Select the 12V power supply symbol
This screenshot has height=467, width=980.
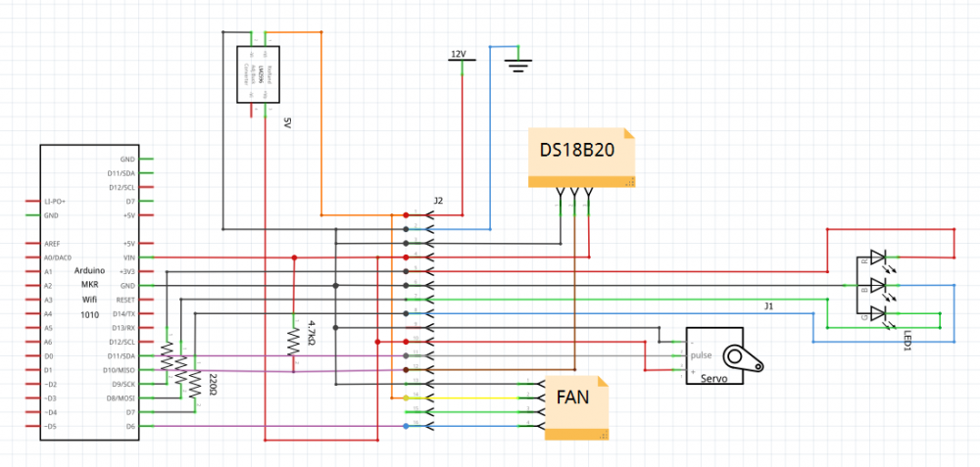461,56
